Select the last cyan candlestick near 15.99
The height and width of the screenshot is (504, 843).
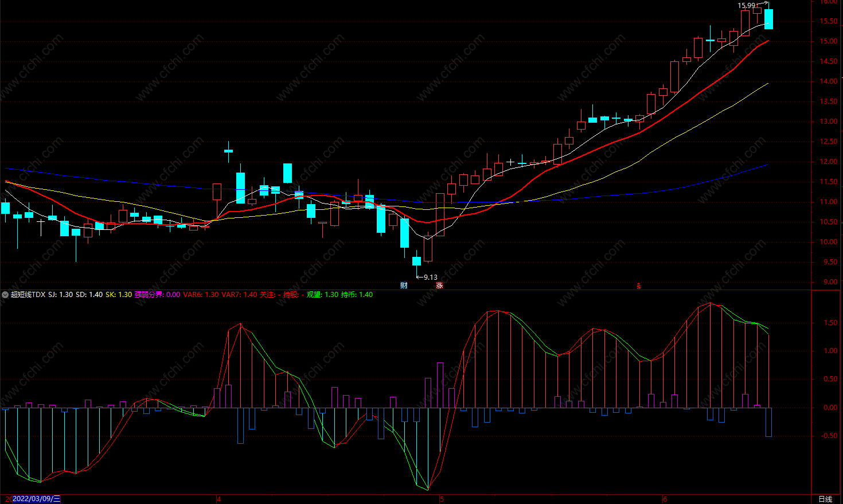[x=768, y=19]
